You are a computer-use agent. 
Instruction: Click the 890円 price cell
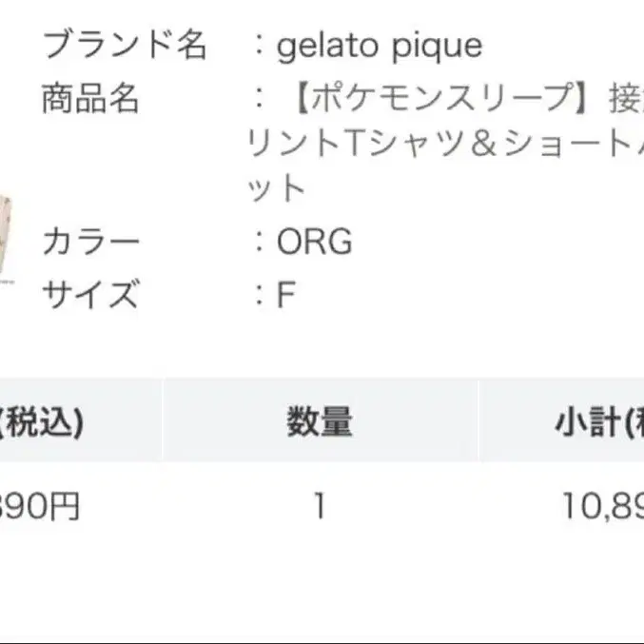pos(40,506)
